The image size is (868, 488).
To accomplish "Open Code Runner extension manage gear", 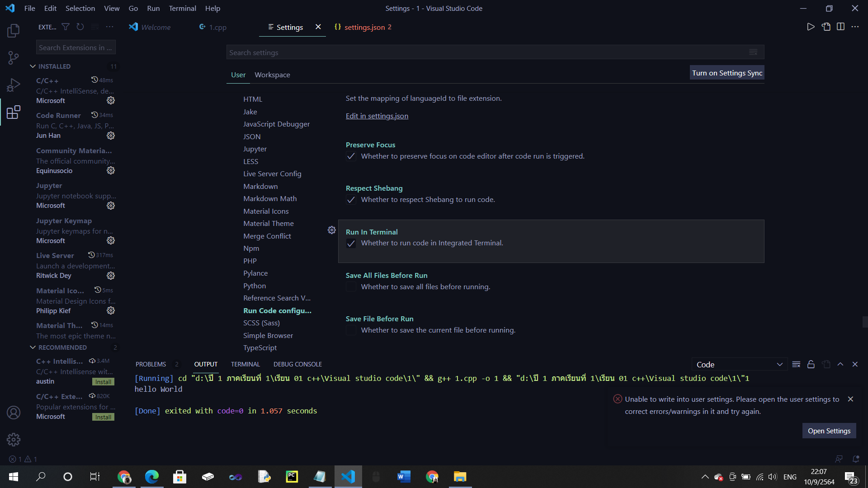I will (111, 136).
